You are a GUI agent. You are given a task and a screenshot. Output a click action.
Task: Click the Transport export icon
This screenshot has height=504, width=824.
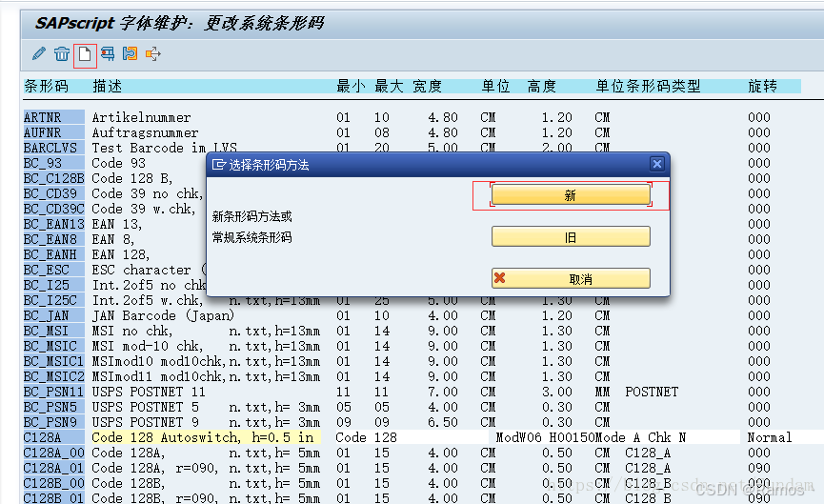click(153, 53)
